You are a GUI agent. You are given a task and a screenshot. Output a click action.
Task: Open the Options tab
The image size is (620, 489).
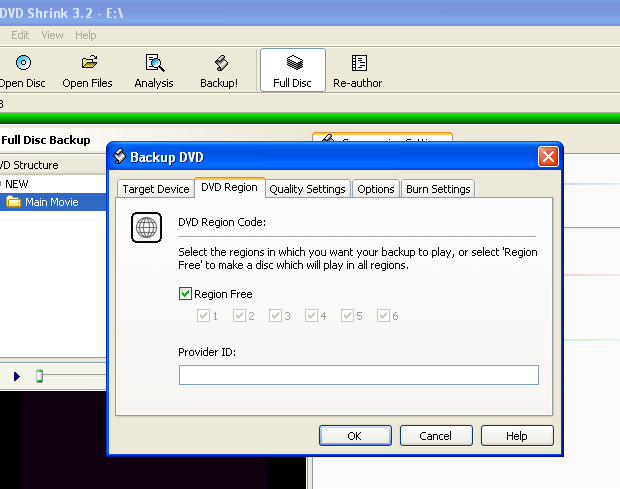(376, 189)
